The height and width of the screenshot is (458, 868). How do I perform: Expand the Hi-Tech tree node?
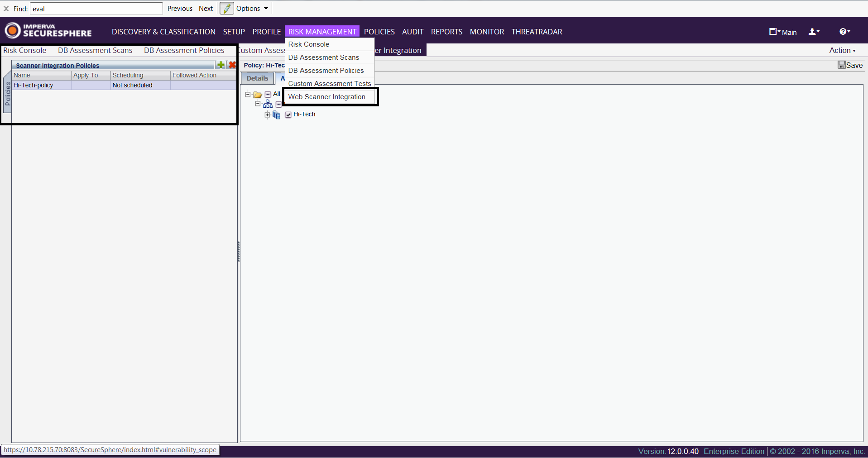pyautogui.click(x=267, y=115)
